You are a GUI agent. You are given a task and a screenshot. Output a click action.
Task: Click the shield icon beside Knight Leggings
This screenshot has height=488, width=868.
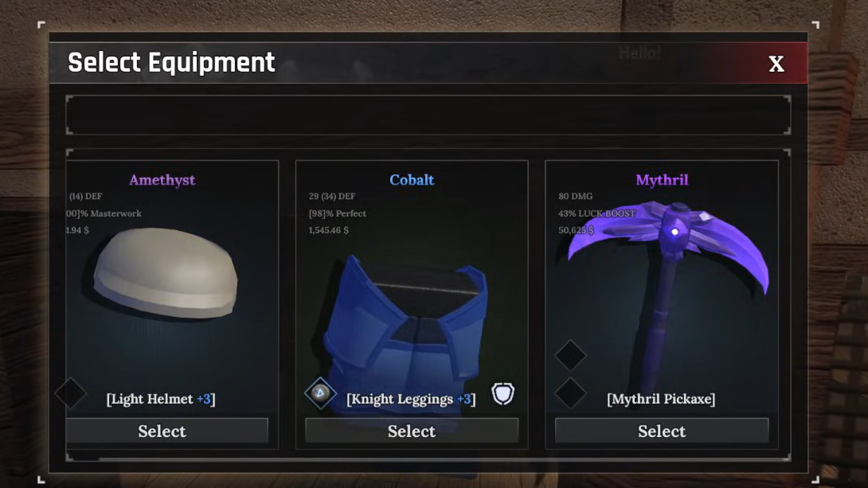coord(502,394)
